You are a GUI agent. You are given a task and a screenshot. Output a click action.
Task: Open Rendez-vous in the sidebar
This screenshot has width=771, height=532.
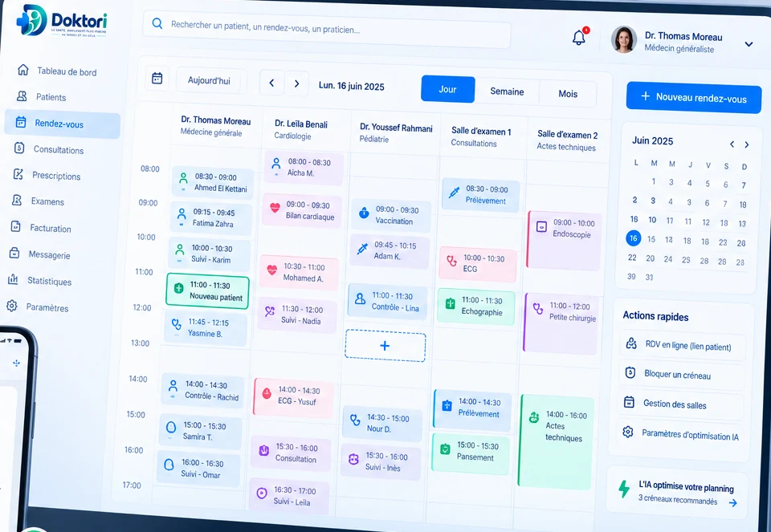click(63, 124)
